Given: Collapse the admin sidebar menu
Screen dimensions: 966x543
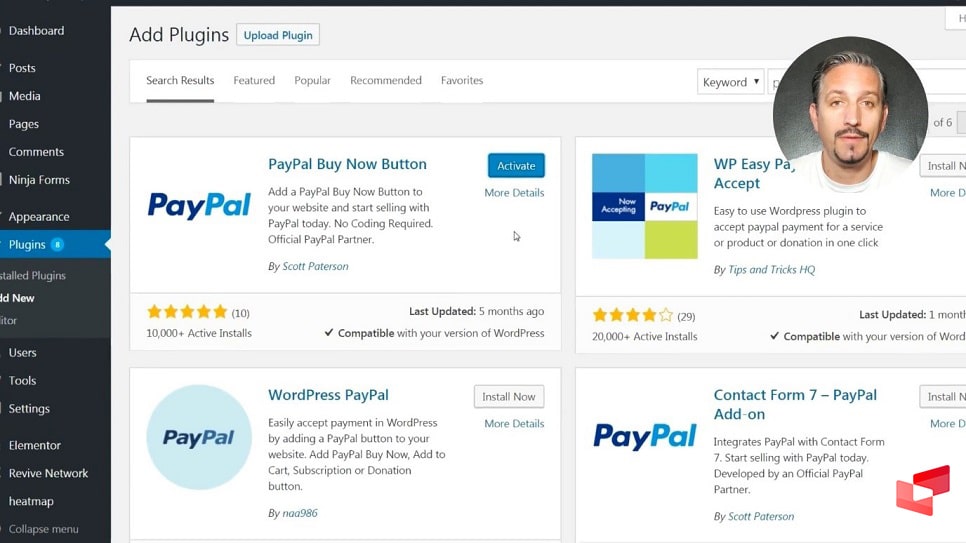Looking at the screenshot, I should tap(43, 529).
